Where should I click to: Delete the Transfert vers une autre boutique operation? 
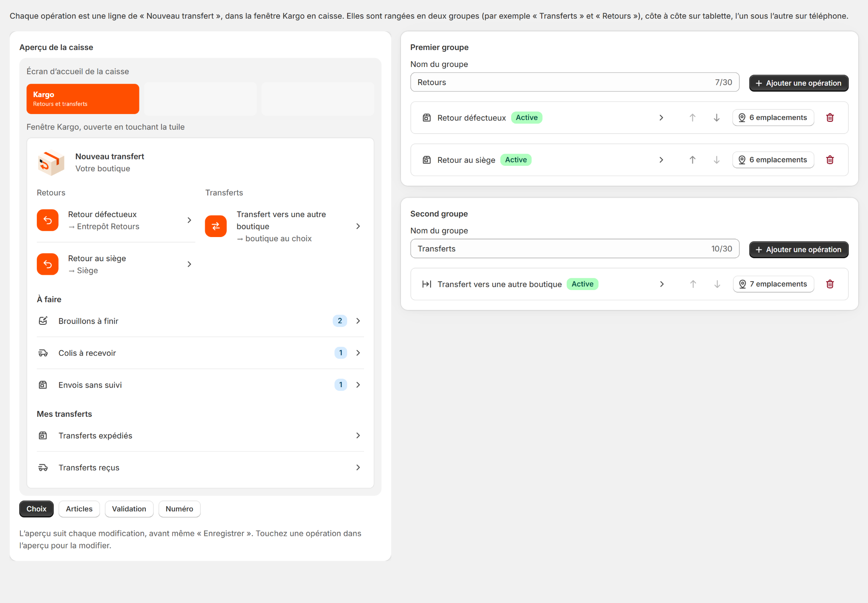830,284
